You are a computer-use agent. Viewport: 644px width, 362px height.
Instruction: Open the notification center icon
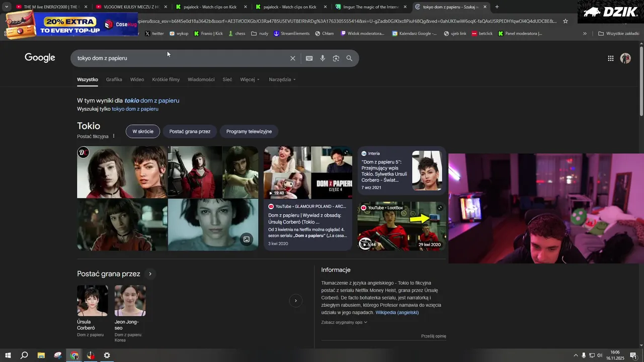pos(633,355)
